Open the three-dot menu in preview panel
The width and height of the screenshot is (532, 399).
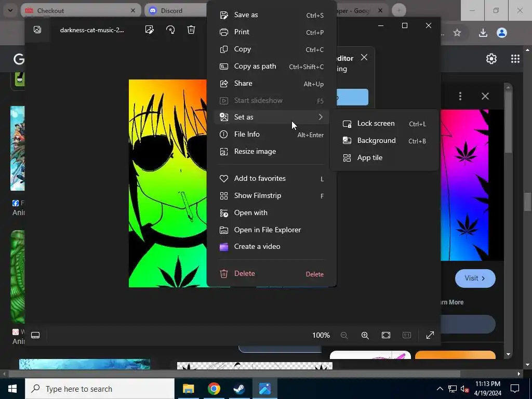460,96
